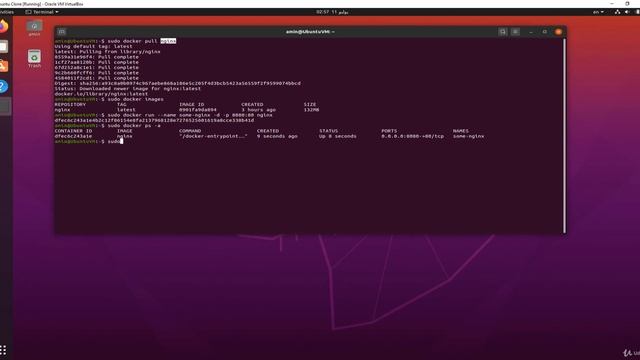Click the highlighted 'nginx' word in first command
Screen dimensions: 640x360
click(168, 41)
